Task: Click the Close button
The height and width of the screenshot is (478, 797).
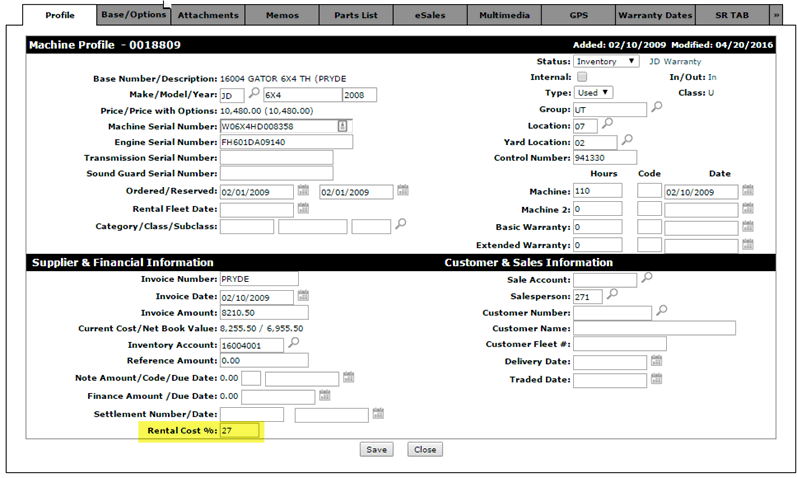Action: 424,449
